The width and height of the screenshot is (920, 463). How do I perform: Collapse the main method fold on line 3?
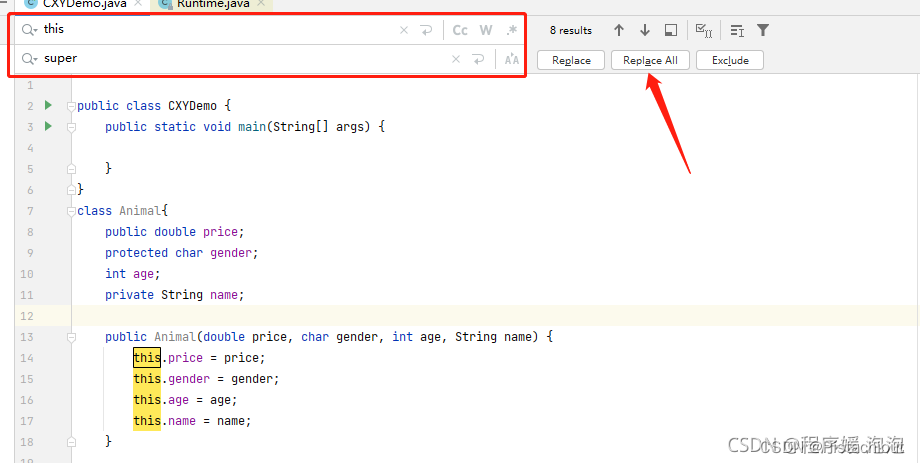72,127
